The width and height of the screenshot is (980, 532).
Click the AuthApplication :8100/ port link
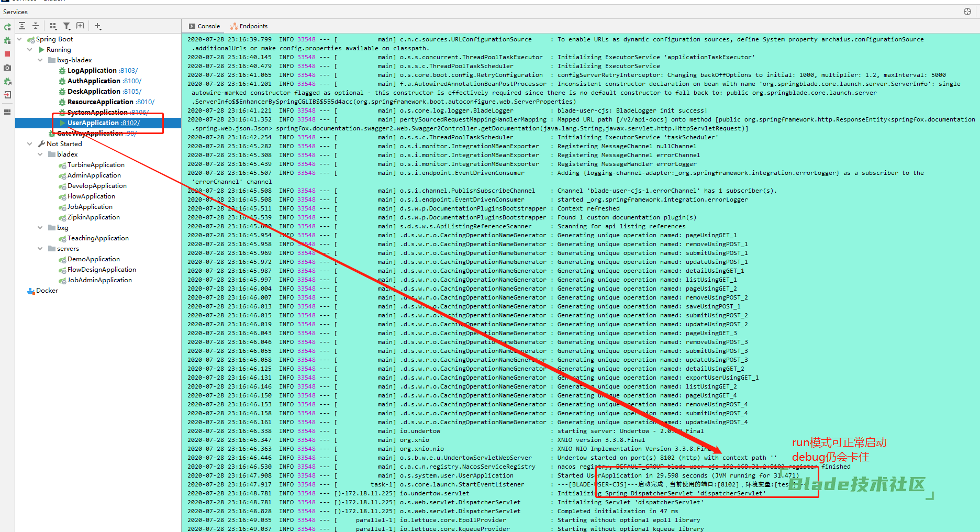tap(132, 81)
